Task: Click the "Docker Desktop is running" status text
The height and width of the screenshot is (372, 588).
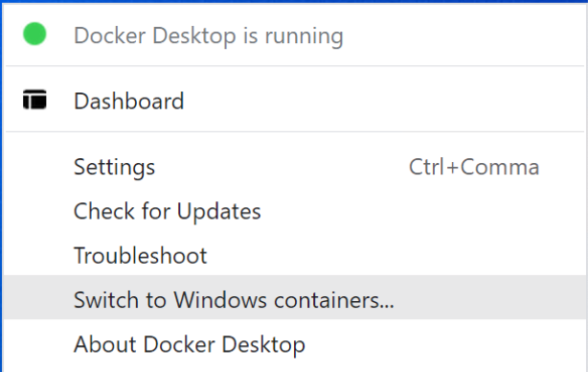Action: pyautogui.click(x=209, y=36)
